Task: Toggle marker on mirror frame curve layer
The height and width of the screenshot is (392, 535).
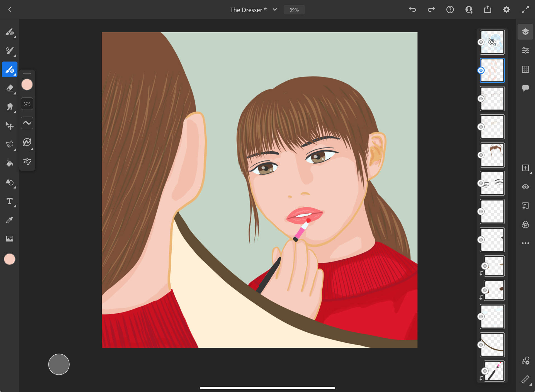Action: (481, 345)
